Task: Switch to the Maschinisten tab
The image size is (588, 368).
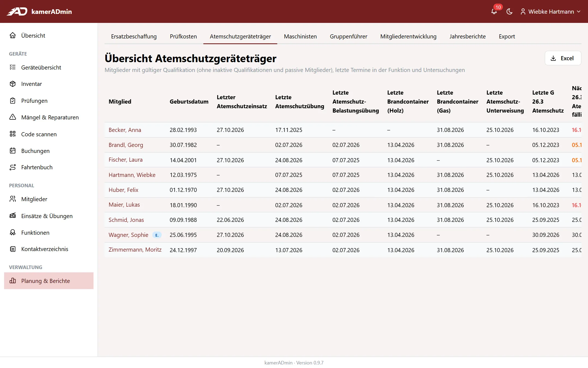Action: (300, 36)
